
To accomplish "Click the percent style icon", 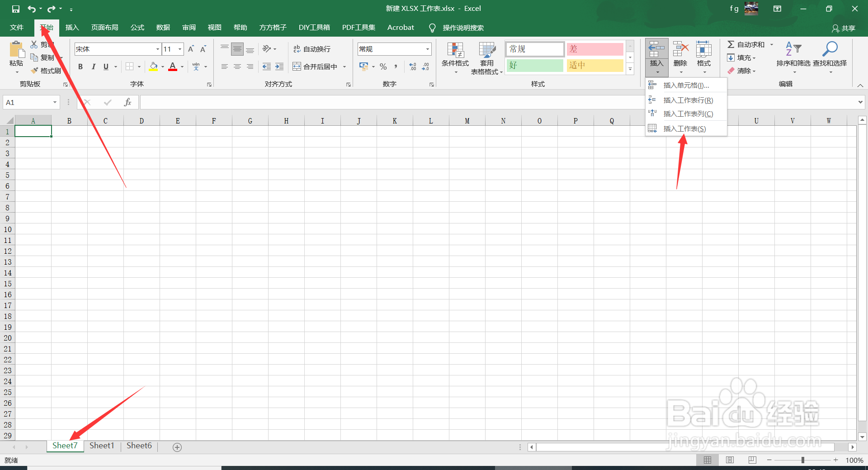I will point(383,66).
